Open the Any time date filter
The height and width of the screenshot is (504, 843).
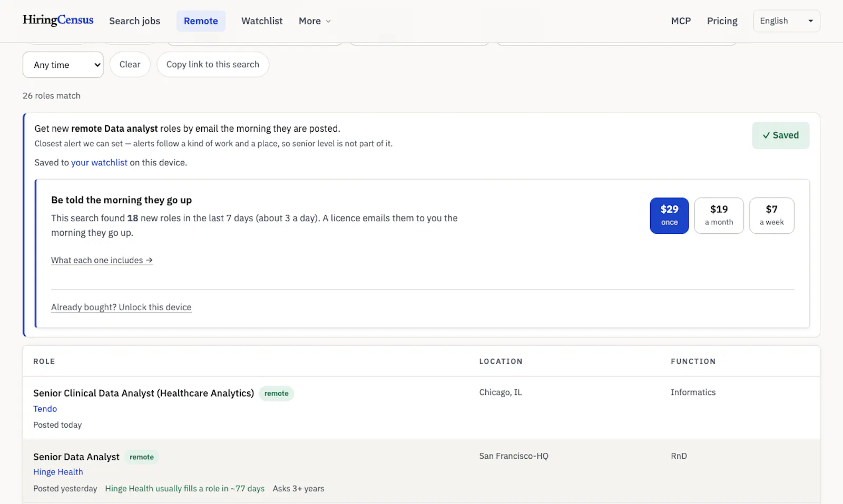point(63,65)
